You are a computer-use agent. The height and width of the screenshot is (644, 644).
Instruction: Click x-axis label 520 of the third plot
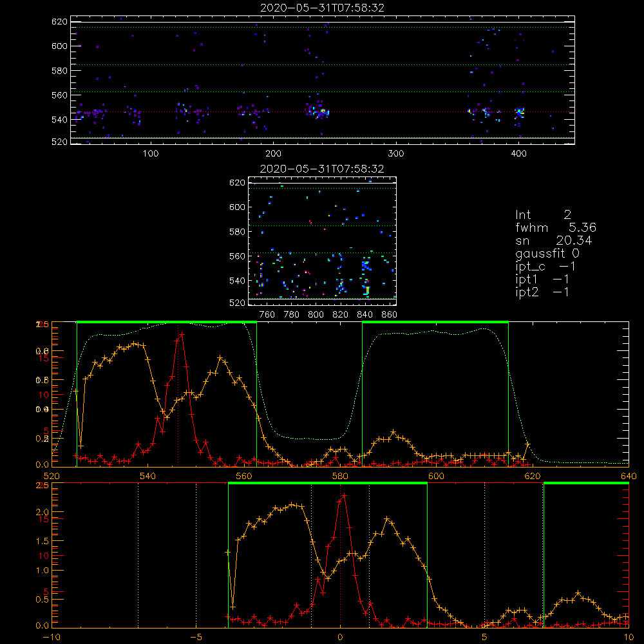tap(52, 476)
